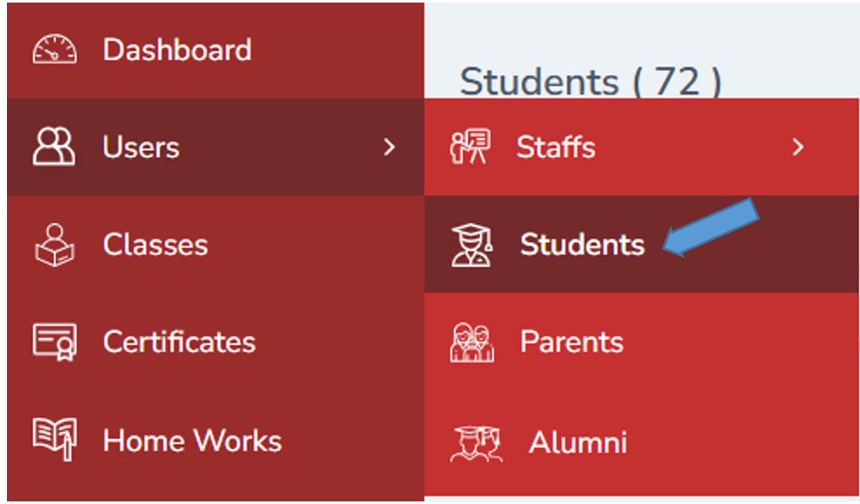Expand the Users submenu arrow
The width and height of the screenshot is (860, 504).
[x=390, y=147]
